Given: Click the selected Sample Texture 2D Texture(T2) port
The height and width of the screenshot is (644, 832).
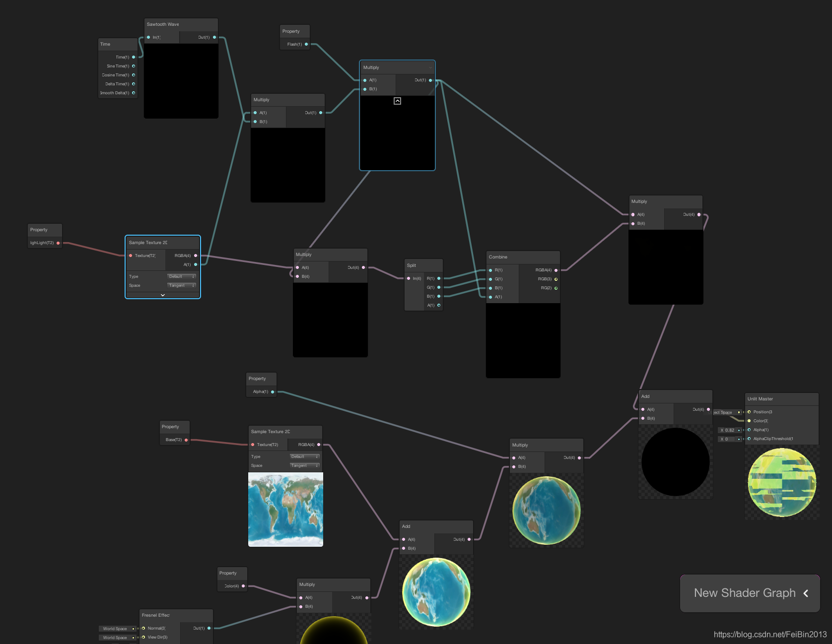Looking at the screenshot, I should [x=131, y=256].
